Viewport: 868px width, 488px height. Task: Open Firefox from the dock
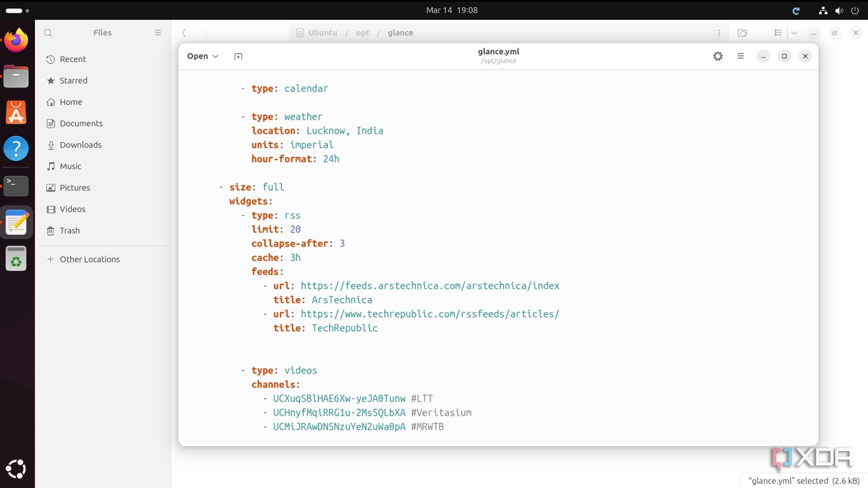pyautogui.click(x=16, y=40)
